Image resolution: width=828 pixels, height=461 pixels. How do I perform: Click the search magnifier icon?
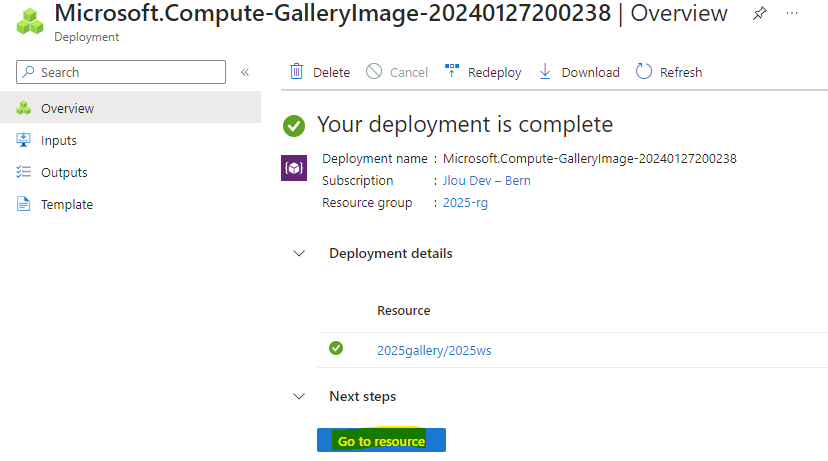point(29,71)
